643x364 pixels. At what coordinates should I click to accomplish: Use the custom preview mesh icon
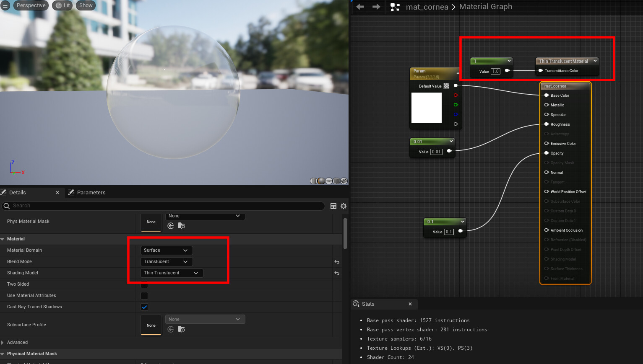[x=344, y=181]
